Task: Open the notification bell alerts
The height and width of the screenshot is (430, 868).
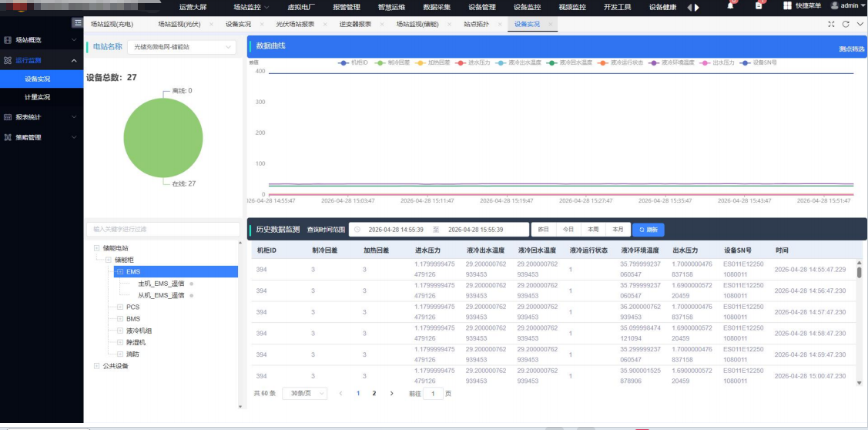Action: 730,6
